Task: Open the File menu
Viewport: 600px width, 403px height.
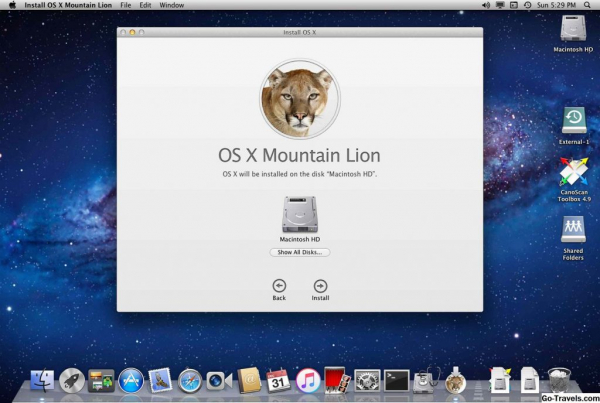Action: (126, 5)
